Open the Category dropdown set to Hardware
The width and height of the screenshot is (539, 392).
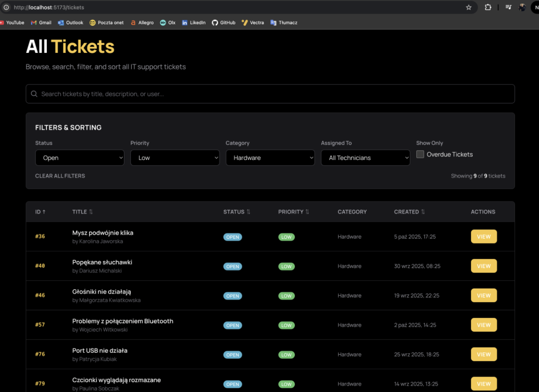pyautogui.click(x=270, y=158)
